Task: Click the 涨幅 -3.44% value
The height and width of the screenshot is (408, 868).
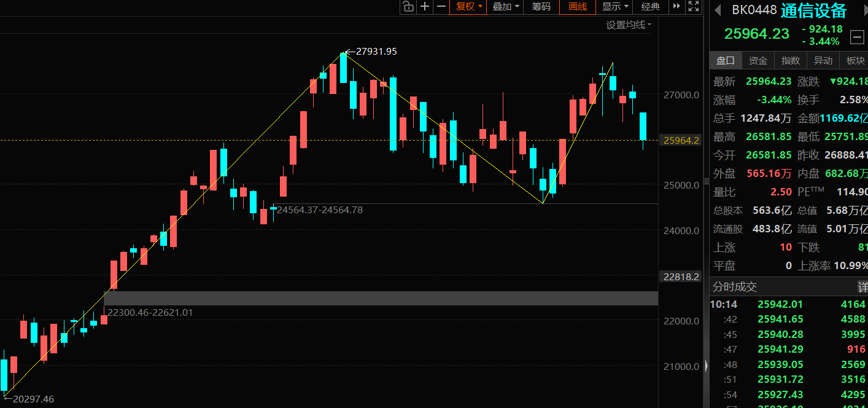Action: [774, 100]
